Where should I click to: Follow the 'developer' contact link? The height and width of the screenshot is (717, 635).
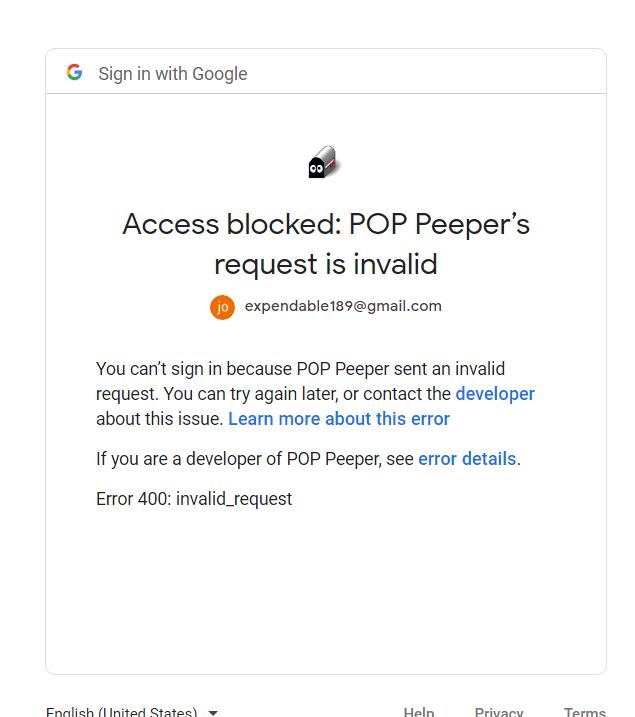point(495,394)
